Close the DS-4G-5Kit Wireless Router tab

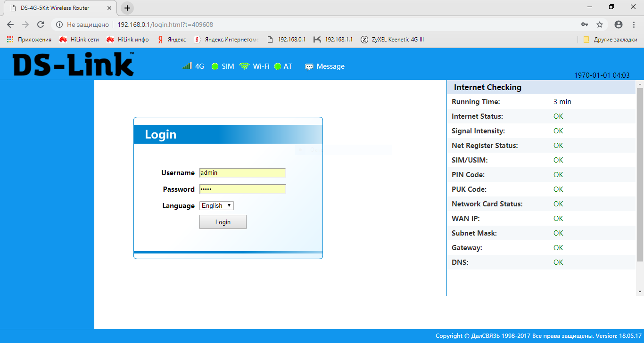[x=110, y=8]
